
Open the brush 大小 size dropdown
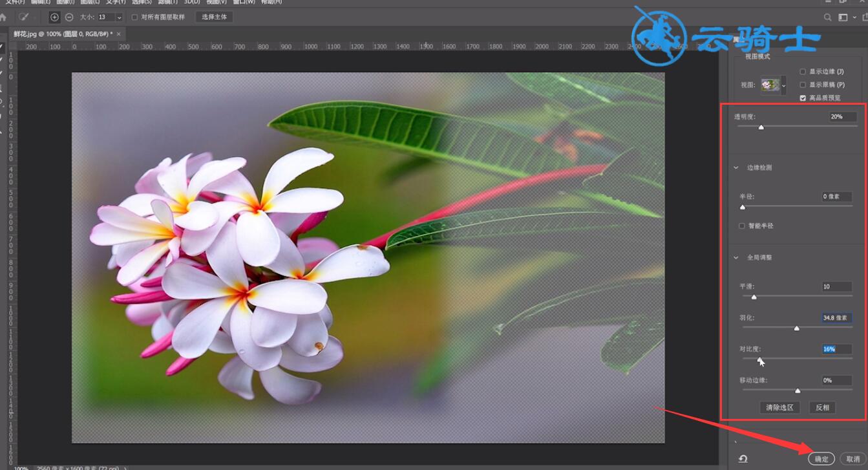coord(119,17)
